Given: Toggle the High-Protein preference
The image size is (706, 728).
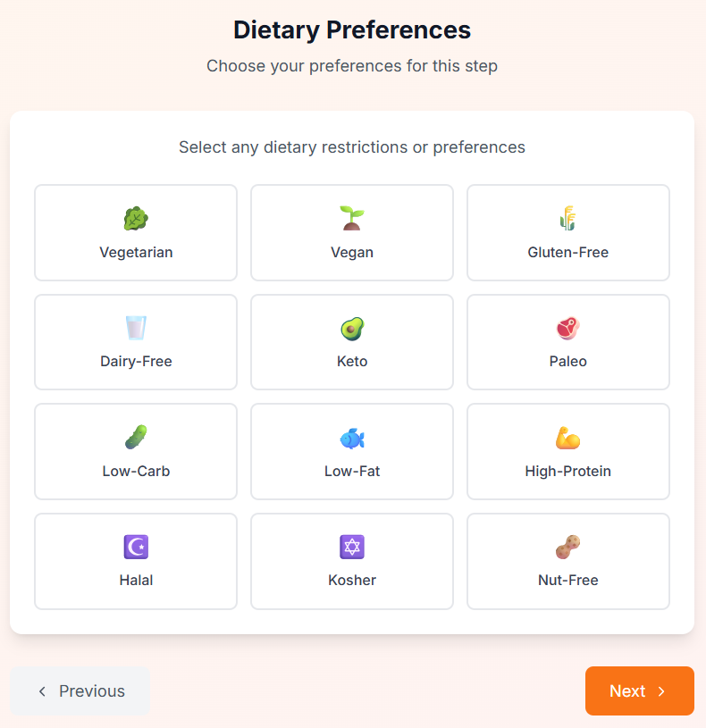Looking at the screenshot, I should point(567,451).
